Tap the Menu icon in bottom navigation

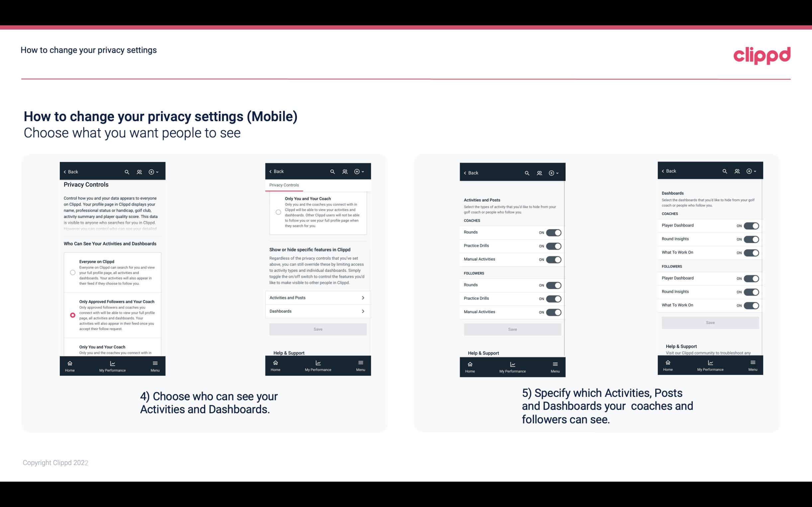154,363
